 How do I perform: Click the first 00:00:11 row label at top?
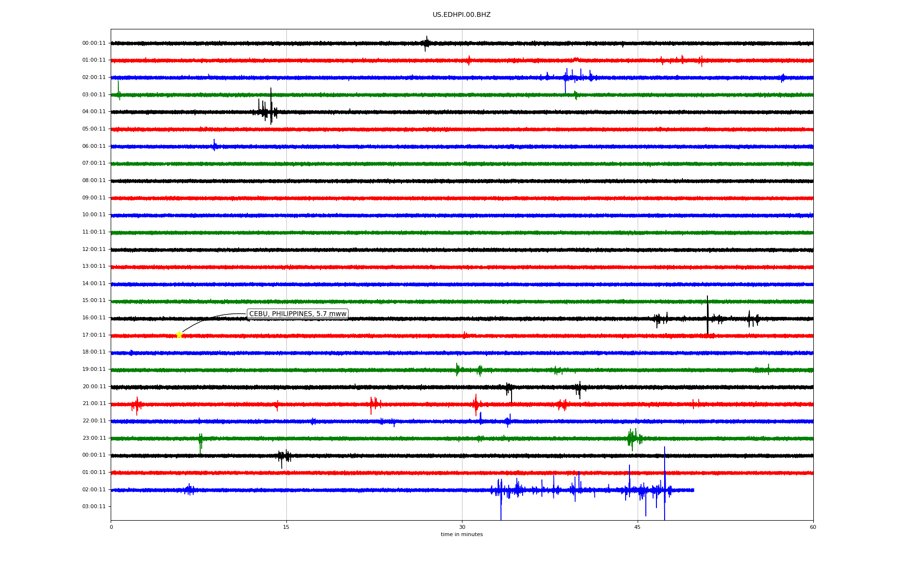tap(94, 43)
